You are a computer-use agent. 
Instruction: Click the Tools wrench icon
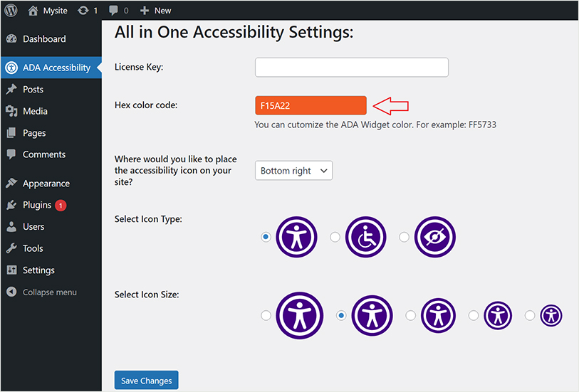[x=11, y=248]
